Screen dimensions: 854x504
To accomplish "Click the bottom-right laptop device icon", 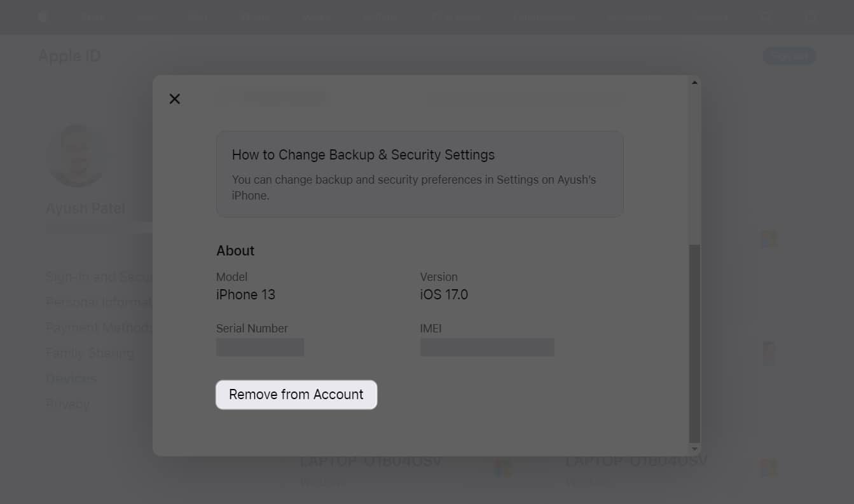I will tap(769, 467).
